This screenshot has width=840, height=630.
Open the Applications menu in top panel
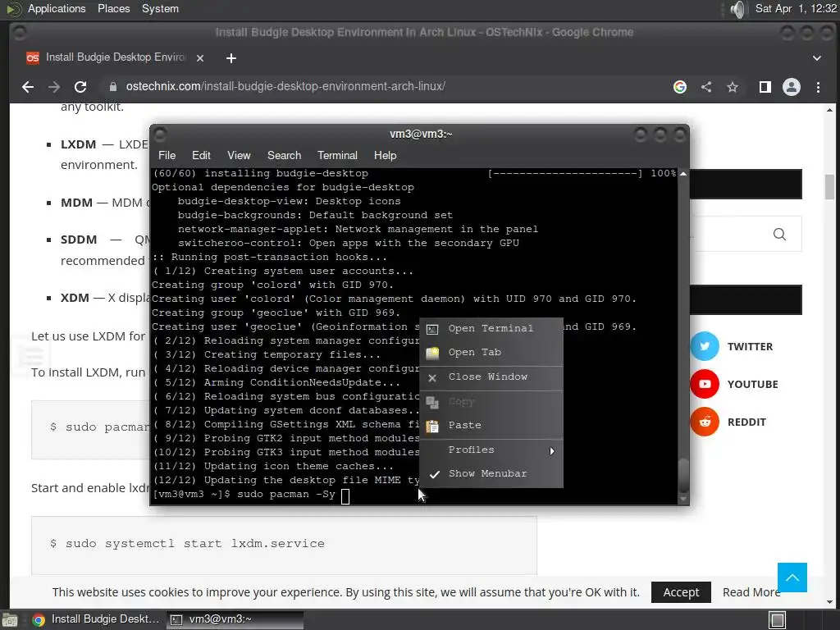click(57, 9)
